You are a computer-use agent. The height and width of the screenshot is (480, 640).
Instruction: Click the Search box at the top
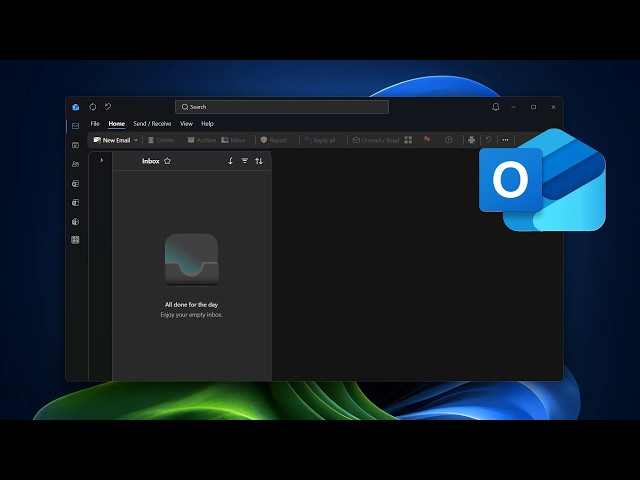point(282,107)
